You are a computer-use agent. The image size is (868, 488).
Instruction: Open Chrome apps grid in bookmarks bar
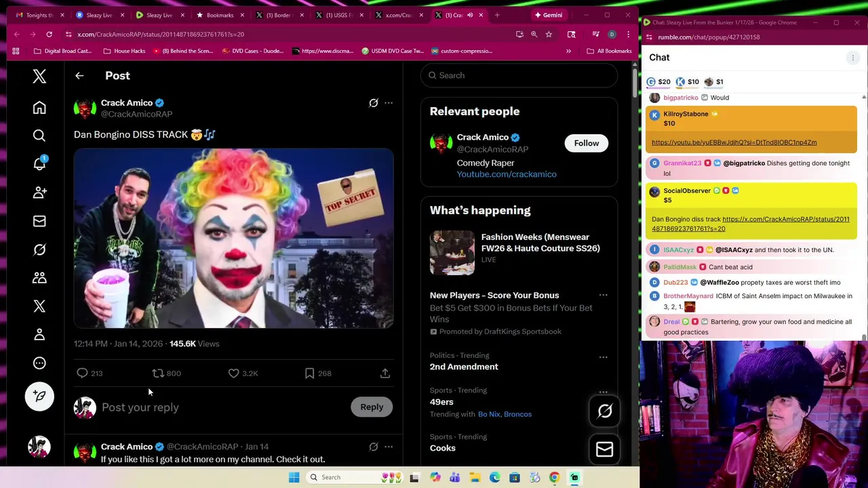tap(16, 51)
